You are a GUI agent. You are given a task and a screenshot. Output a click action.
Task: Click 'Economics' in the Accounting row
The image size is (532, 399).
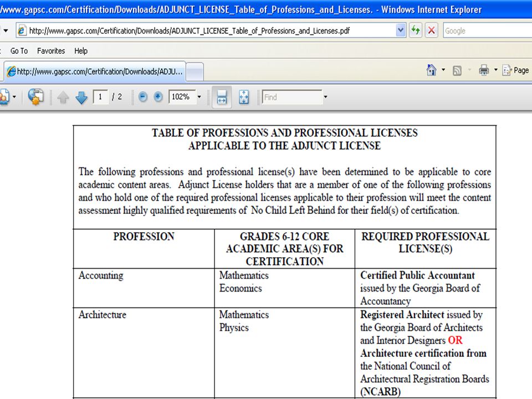[x=241, y=288]
